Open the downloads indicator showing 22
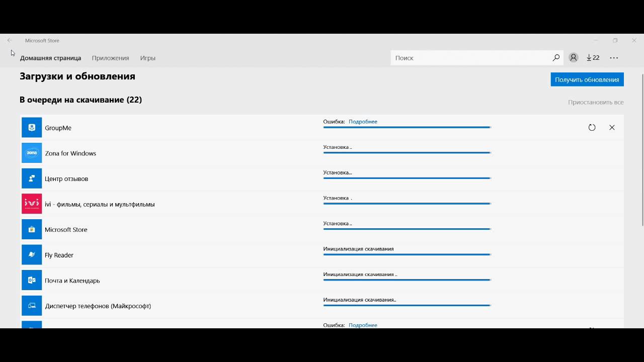644x362 pixels. pyautogui.click(x=593, y=58)
